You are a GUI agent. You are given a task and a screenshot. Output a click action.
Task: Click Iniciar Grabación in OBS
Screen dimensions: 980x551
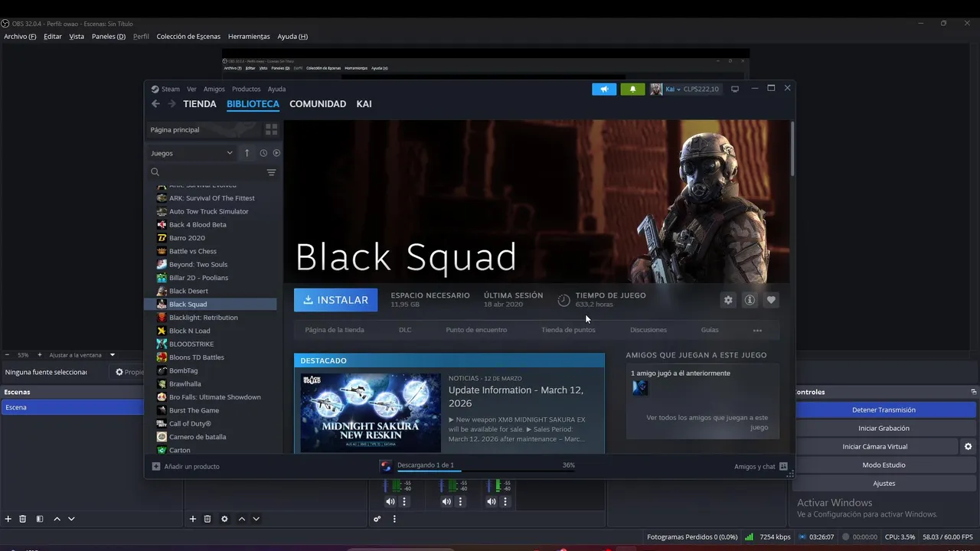coord(884,428)
